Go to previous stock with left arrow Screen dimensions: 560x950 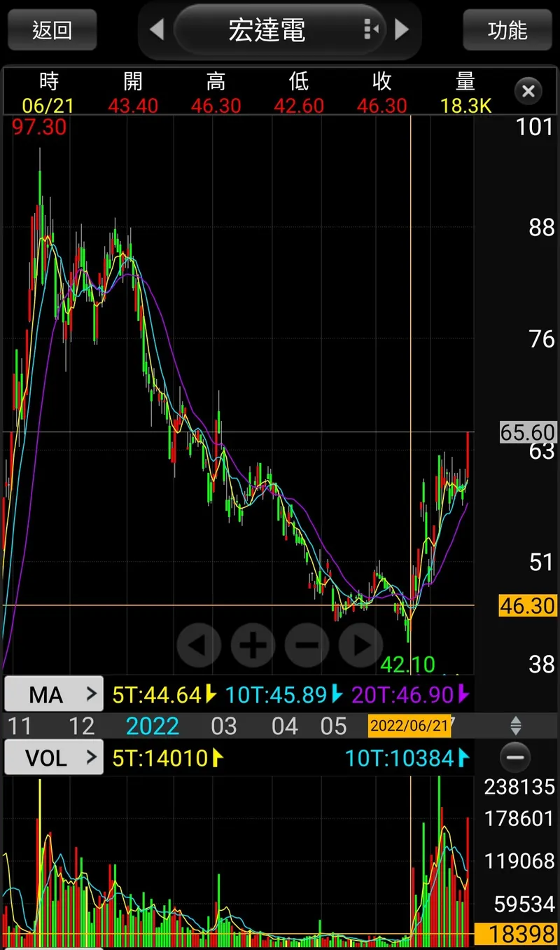(x=157, y=29)
